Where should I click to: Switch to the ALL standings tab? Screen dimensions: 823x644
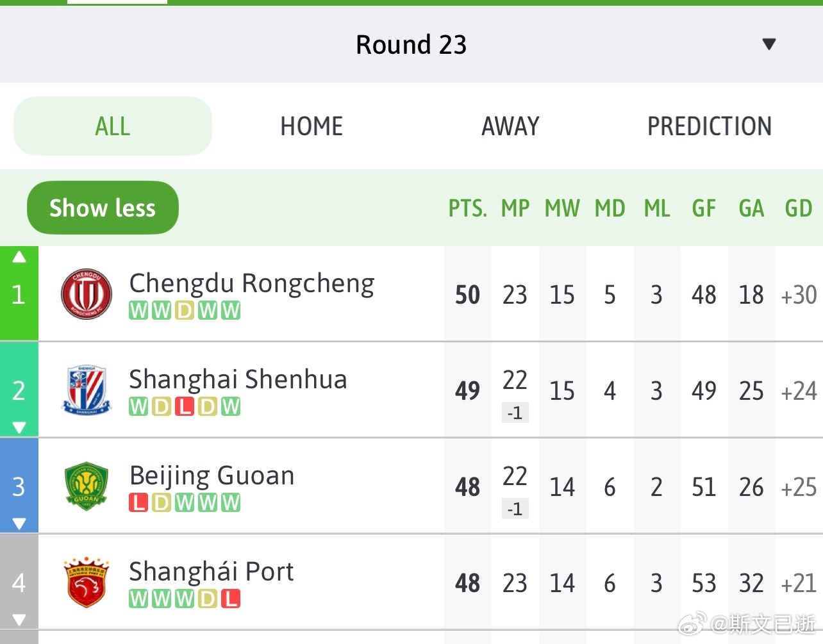pos(113,126)
